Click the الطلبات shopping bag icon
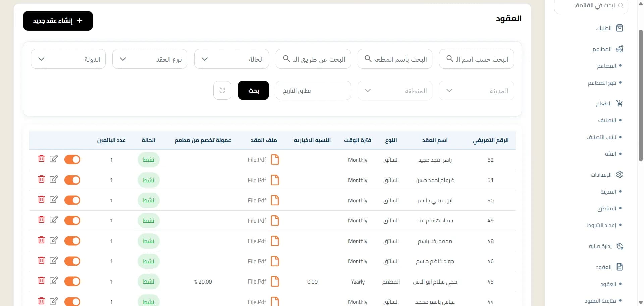This screenshot has width=644, height=306. [620, 28]
